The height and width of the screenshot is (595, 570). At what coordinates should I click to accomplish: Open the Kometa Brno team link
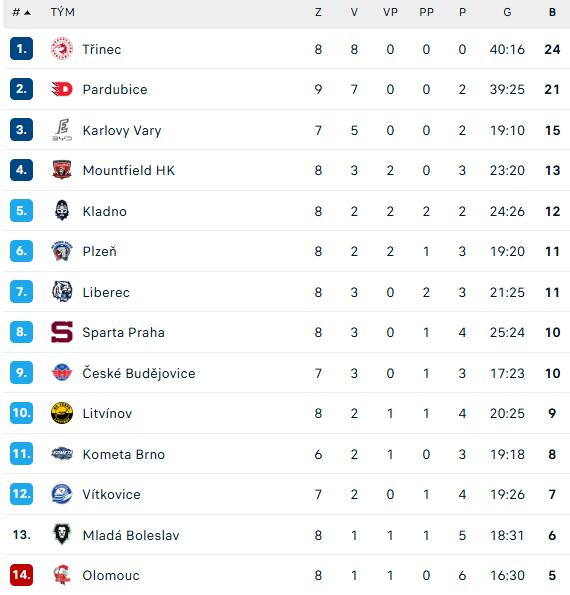tap(124, 454)
